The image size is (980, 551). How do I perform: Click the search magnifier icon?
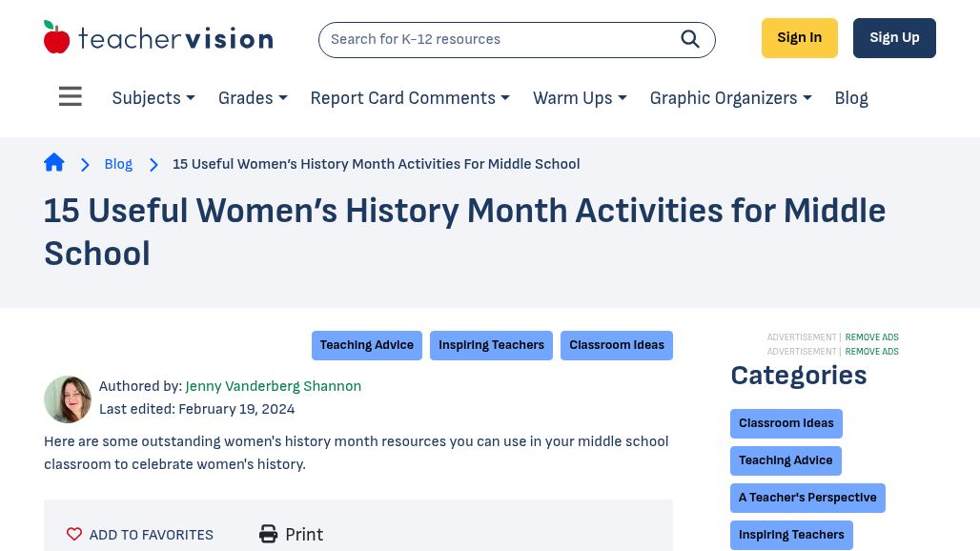pos(690,39)
